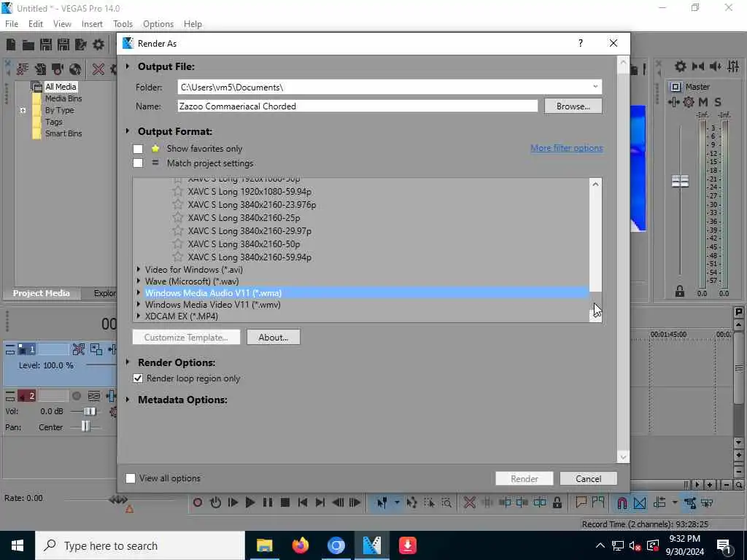747x560 pixels.
Task: Check the Show favorites only checkbox
Action: [138, 149]
